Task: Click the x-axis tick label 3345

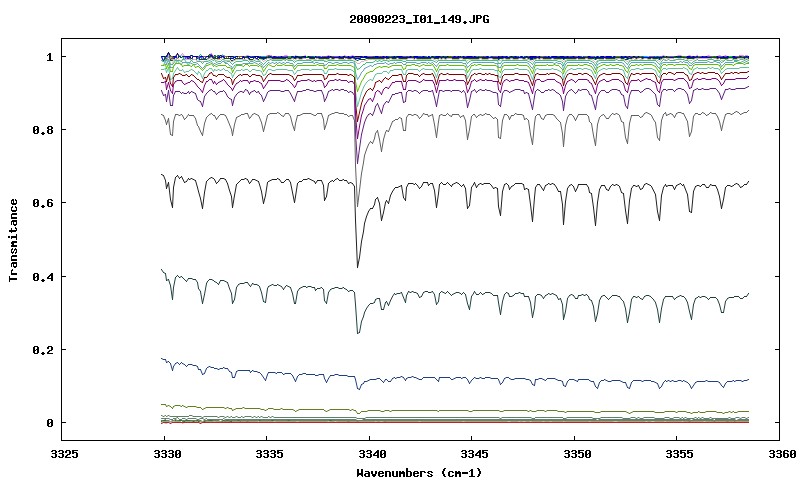Action: click(472, 454)
